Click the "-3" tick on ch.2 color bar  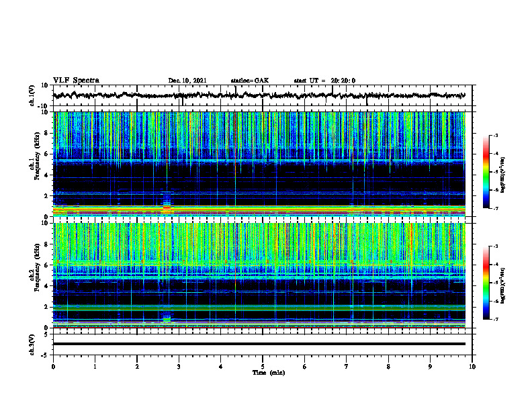pyautogui.click(x=495, y=246)
